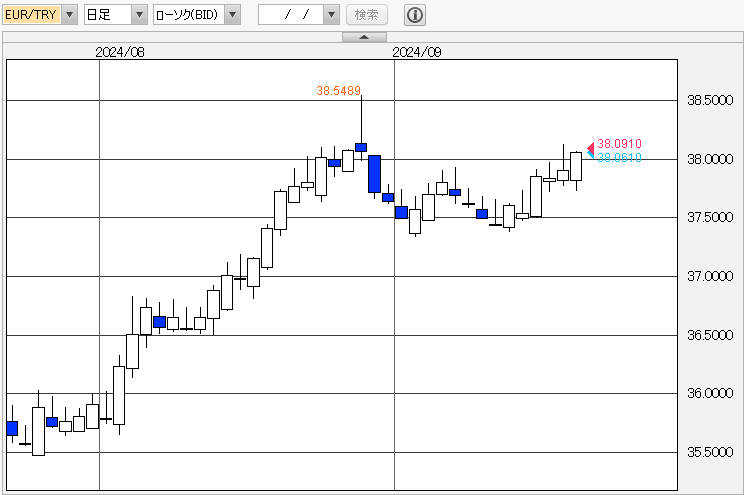Click the 検索 search button
744x495 pixels.
(367, 15)
